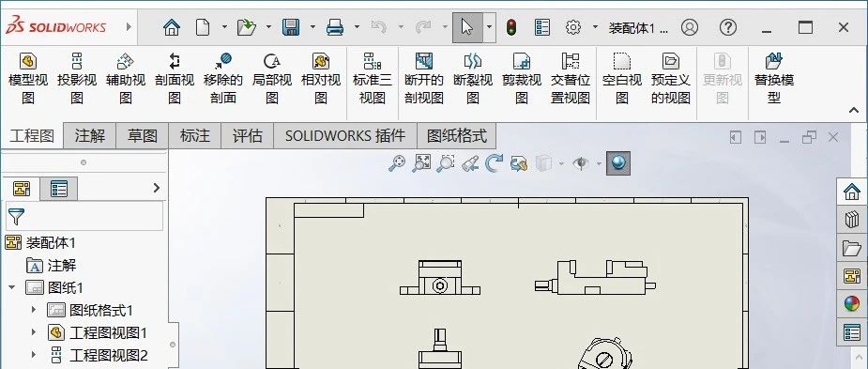Collapse the ribbon with the up chevron
Screen dimensions: 868x369
click(854, 110)
